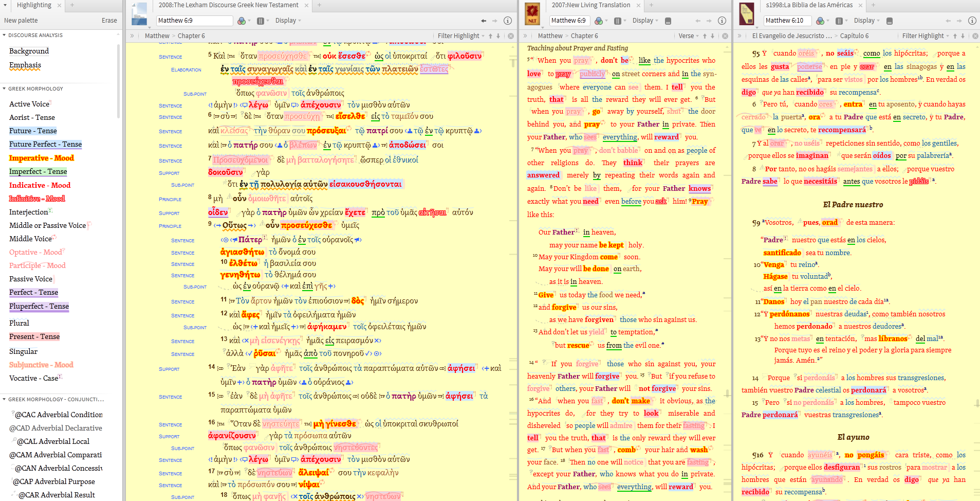The width and height of the screenshot is (980, 501).
Task: Collapse the Discourse Analysis palette section
Action: coord(4,35)
